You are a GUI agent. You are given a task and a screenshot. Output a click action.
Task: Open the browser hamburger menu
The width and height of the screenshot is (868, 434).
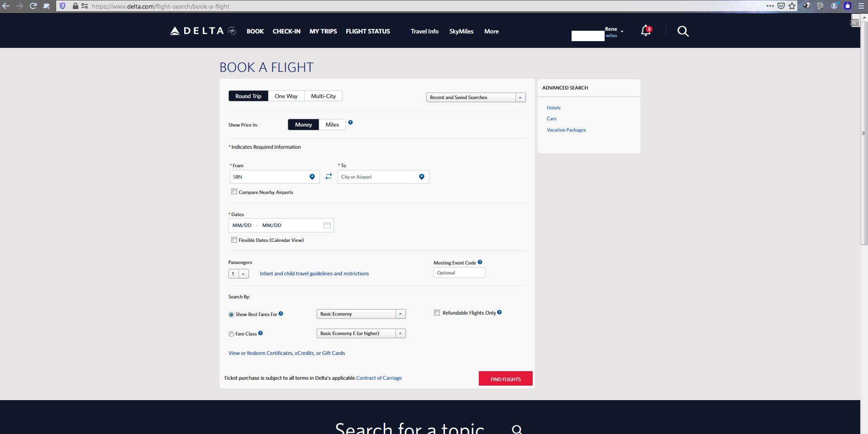tap(861, 6)
